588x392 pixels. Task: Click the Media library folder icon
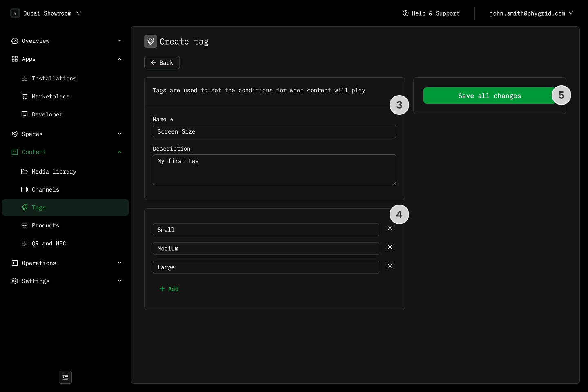[24, 171]
